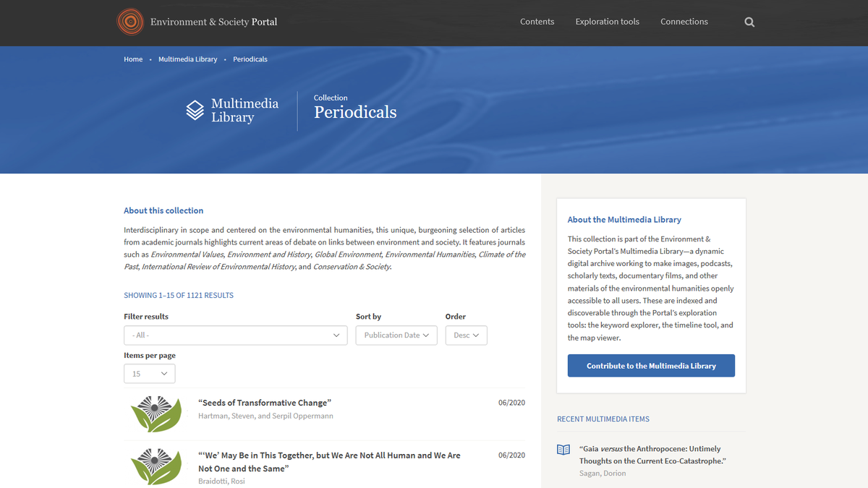The width and height of the screenshot is (868, 488).
Task: Click the Environment & Society Portal logo icon
Action: [x=130, y=22]
